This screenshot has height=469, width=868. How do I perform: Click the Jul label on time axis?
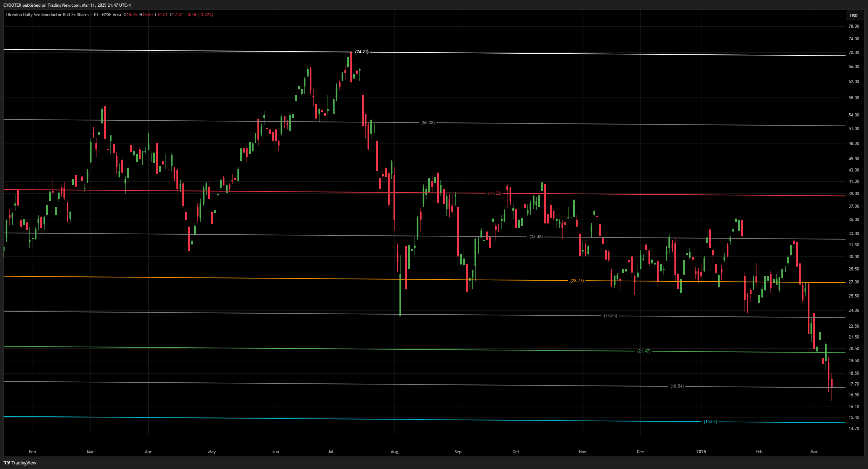coord(330,452)
